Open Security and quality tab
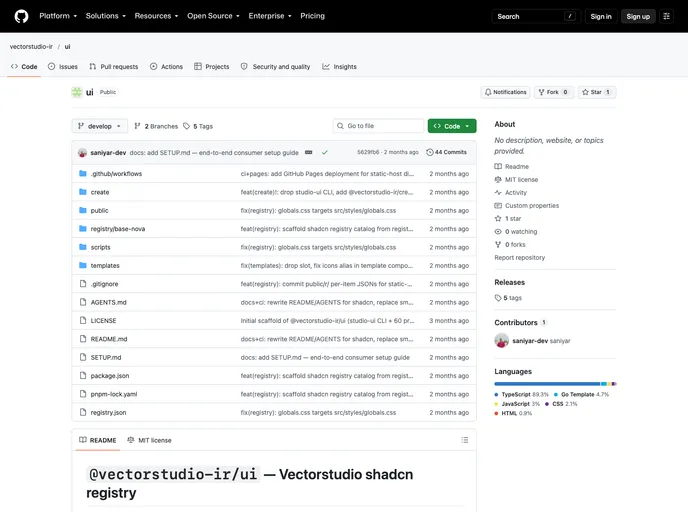The image size is (688, 512). pyautogui.click(x=276, y=67)
